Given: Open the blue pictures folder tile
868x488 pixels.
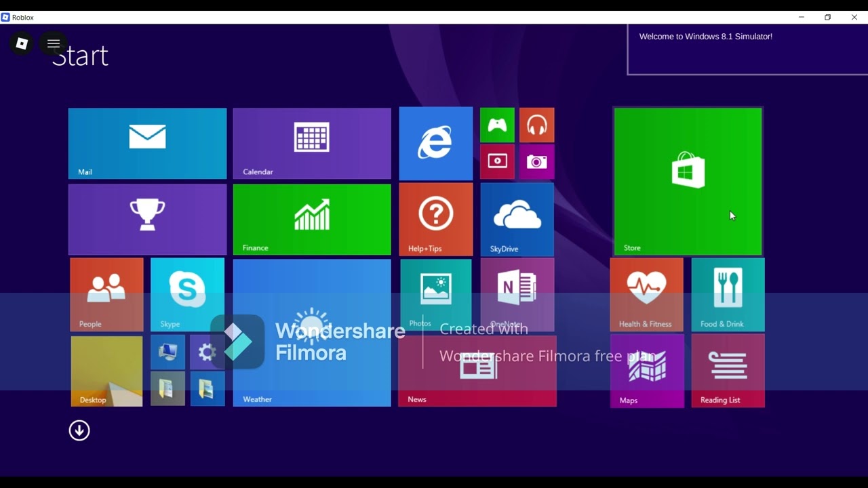Looking at the screenshot, I should coord(208,388).
